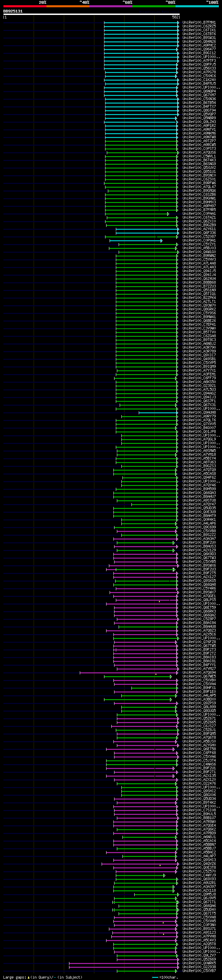
Task: Click the green ~80% identity legend segment
Action: click(154, 6)
